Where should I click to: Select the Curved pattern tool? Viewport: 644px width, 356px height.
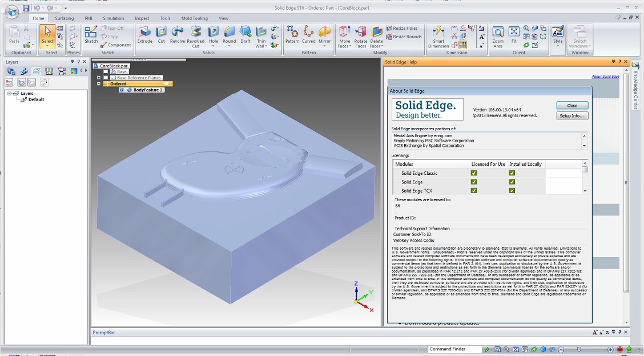[x=308, y=35]
